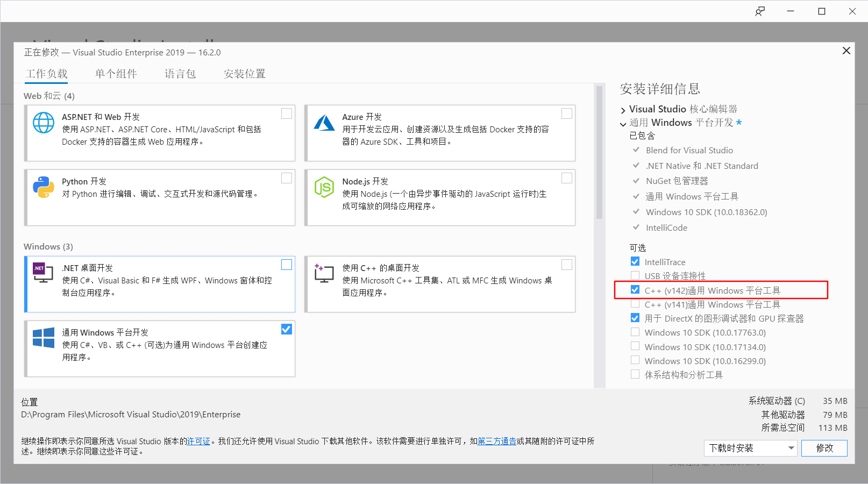Select the Python 开发 workload card title
Screen dimensions: 868x484
pos(84,182)
